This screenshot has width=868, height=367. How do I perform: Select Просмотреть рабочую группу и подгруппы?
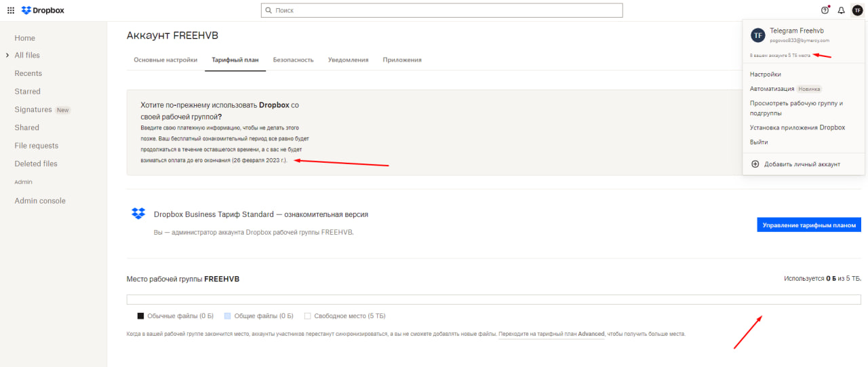796,109
